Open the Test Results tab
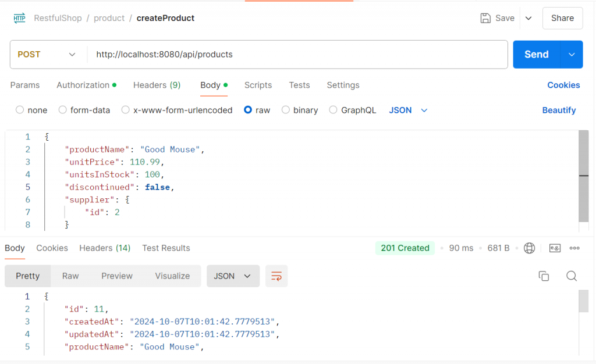596x364 pixels. tap(166, 248)
